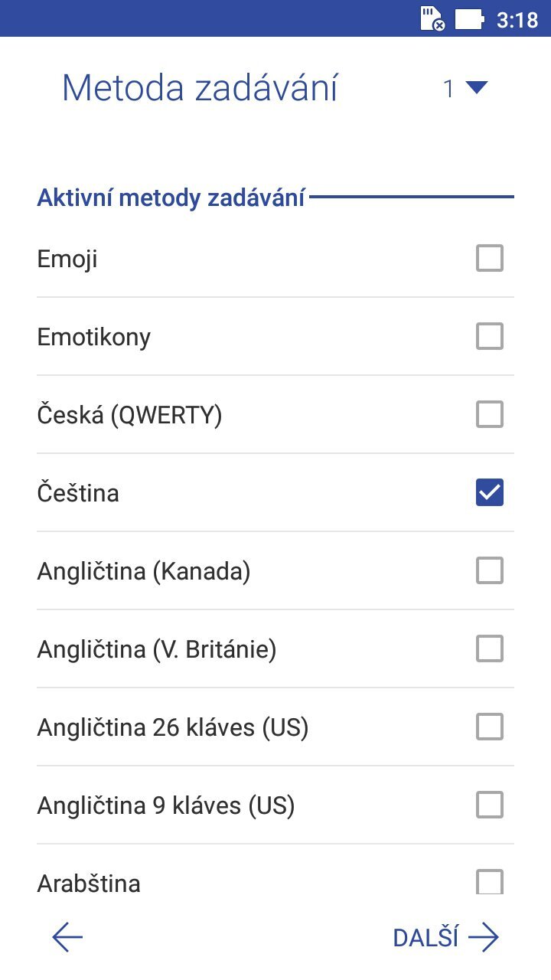Tap the clock showing 3:18
The image size is (551, 980).
pos(517,19)
